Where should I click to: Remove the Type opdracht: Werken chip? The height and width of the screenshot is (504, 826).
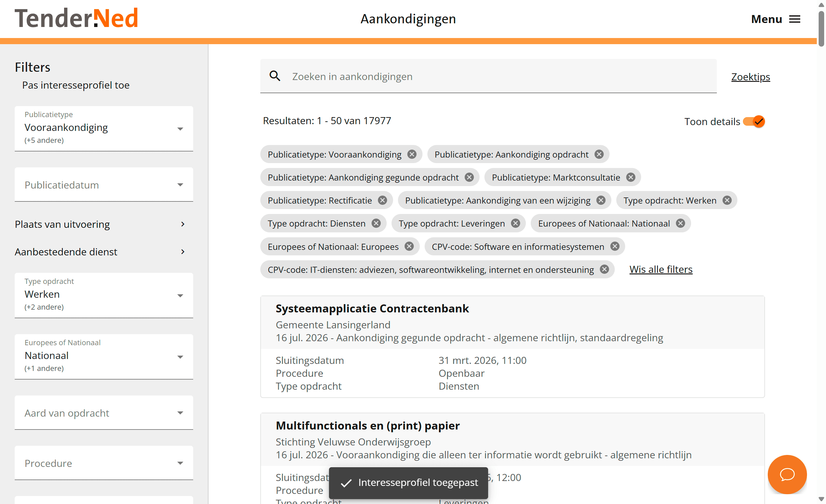point(727,200)
